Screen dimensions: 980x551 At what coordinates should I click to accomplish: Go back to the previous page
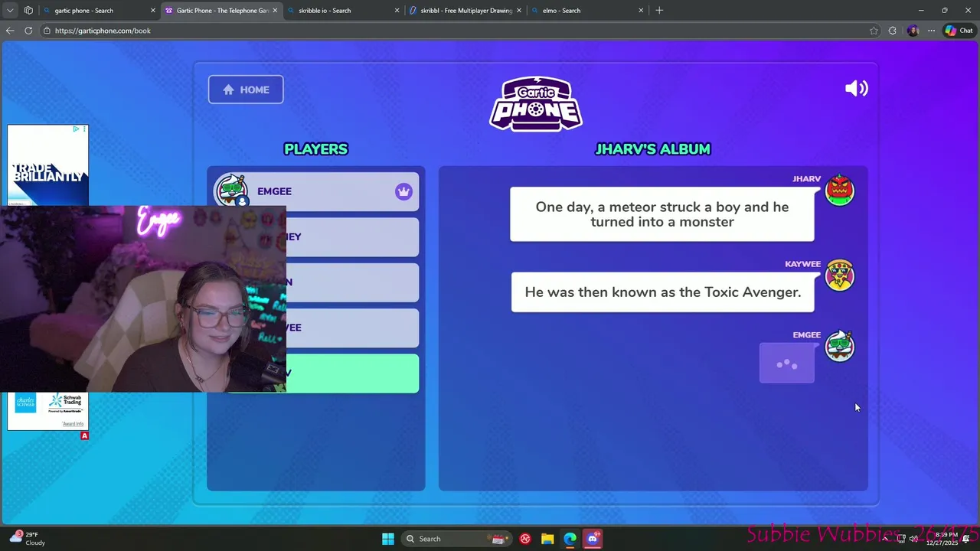(x=10, y=31)
